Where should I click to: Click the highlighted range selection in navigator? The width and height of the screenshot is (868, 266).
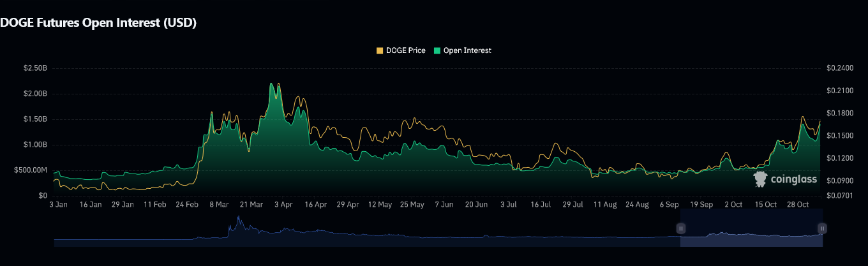point(752,228)
